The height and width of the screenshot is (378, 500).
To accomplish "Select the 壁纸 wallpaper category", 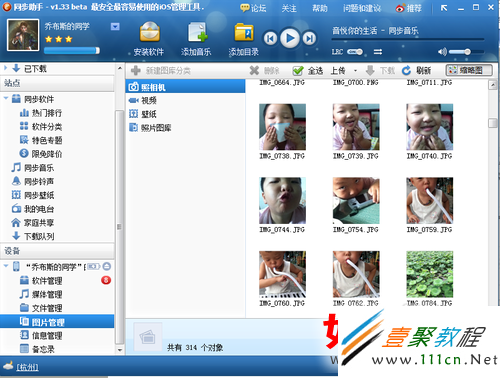I will [143, 114].
